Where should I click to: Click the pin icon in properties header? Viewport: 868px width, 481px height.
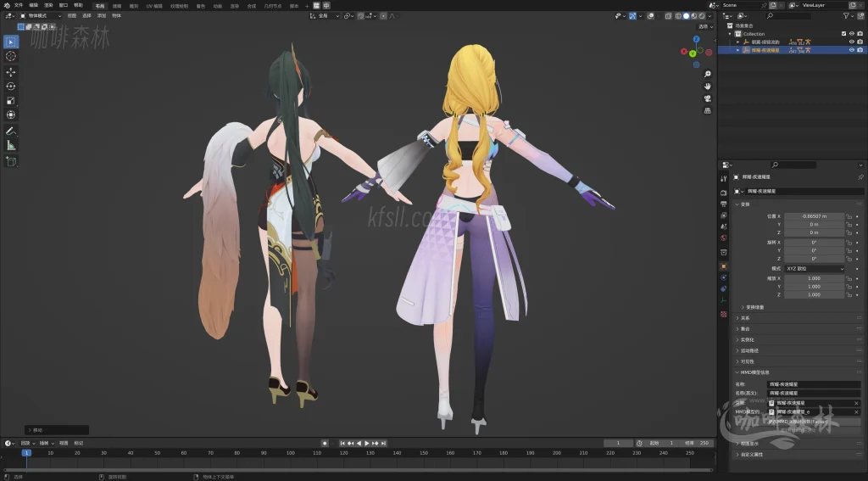860,177
